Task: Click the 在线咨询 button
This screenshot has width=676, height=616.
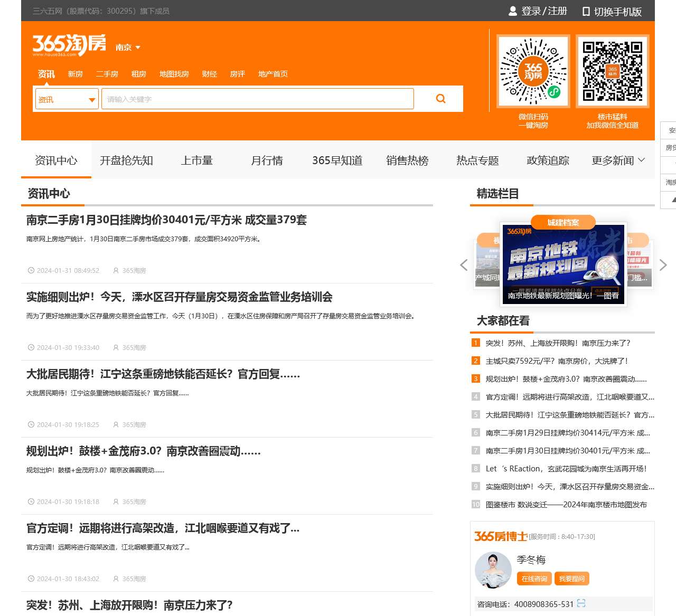Action: click(x=534, y=579)
